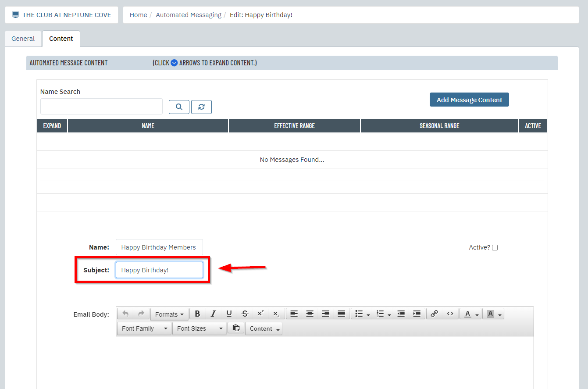Increase the text indent
The width and height of the screenshot is (588, 389).
point(417,314)
